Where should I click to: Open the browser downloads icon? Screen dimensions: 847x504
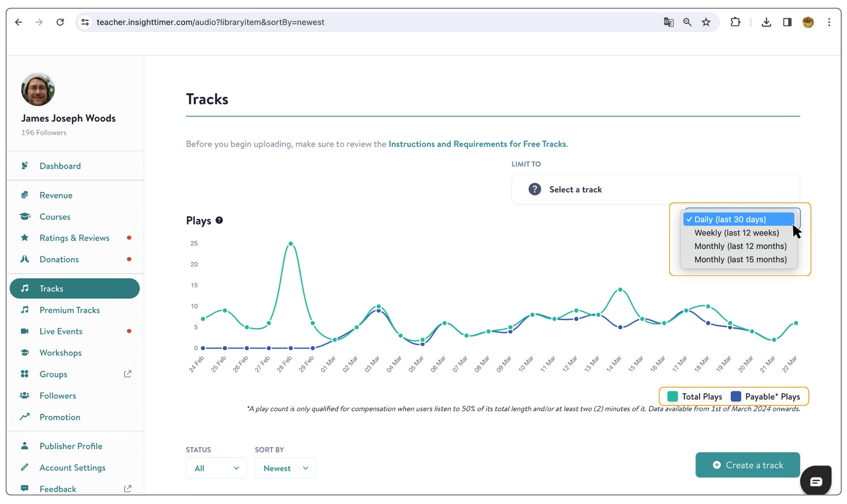(x=766, y=22)
